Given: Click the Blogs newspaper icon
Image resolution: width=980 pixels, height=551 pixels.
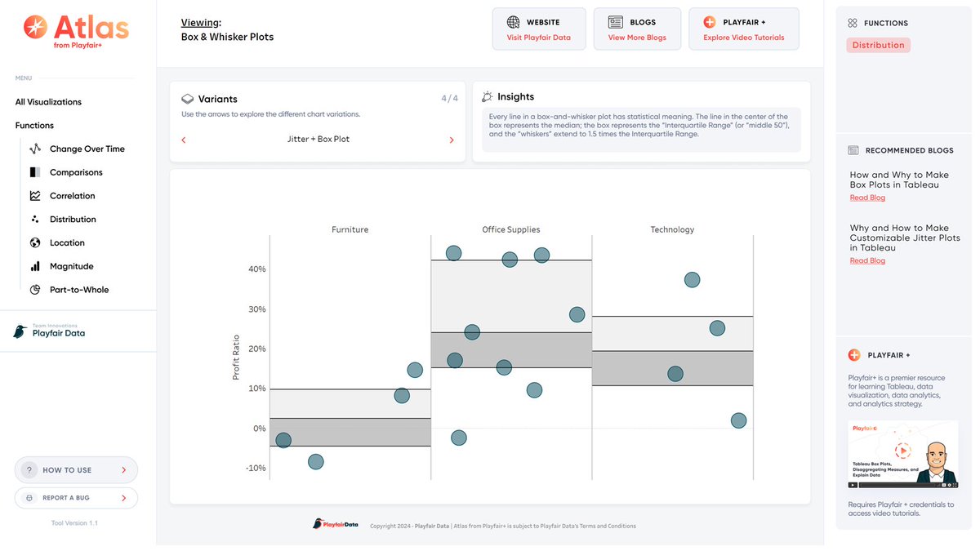Looking at the screenshot, I should coord(616,22).
